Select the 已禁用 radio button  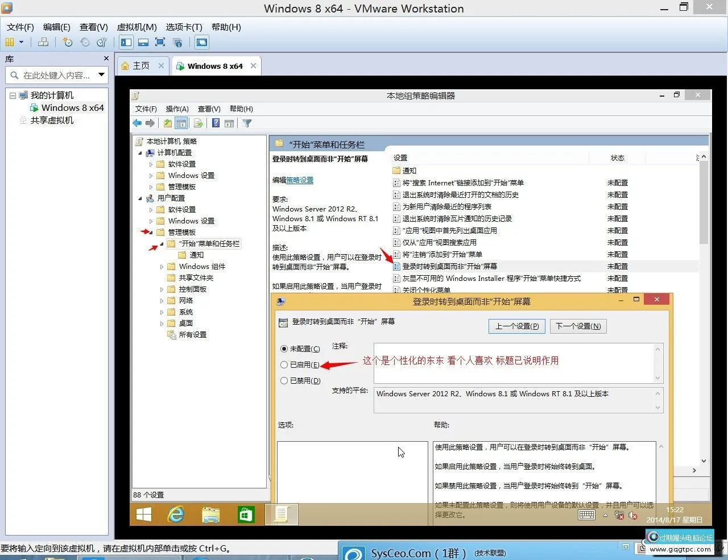tap(284, 380)
